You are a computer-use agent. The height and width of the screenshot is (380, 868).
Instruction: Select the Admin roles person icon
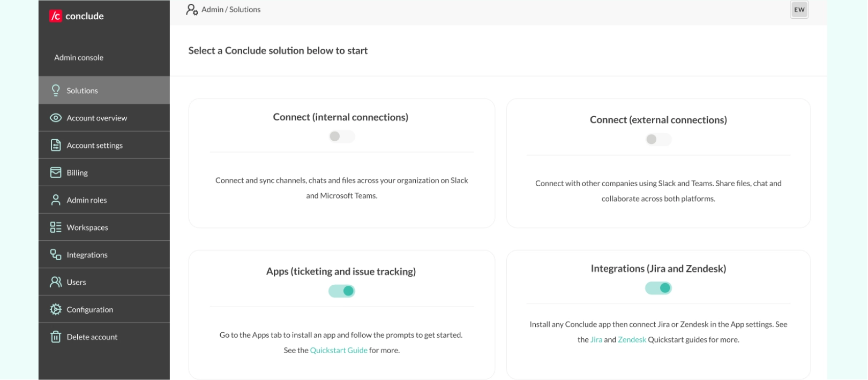[x=55, y=200]
